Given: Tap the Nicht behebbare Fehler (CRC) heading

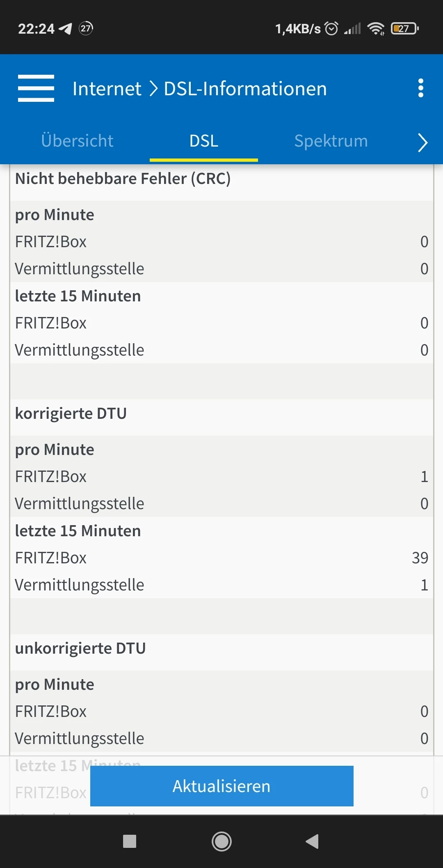Looking at the screenshot, I should pos(123,179).
